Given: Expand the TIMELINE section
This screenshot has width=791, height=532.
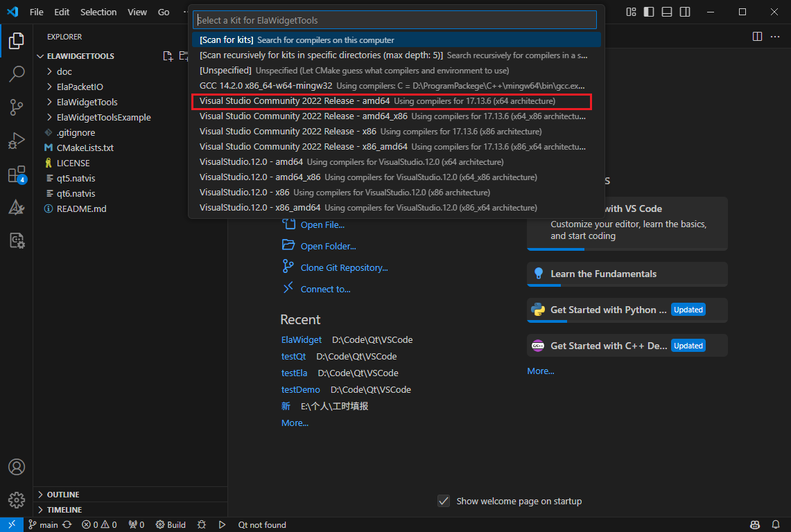Looking at the screenshot, I should pos(130,509).
